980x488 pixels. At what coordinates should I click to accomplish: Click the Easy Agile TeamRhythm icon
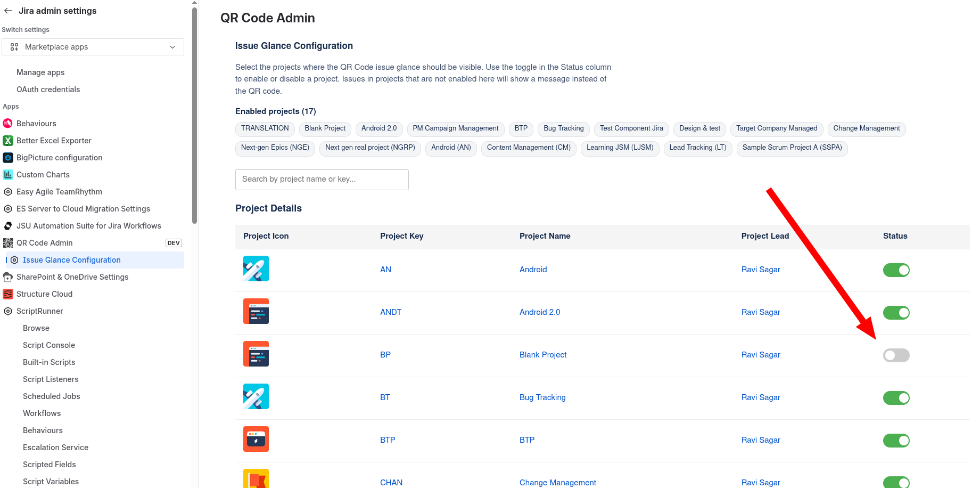(8, 192)
